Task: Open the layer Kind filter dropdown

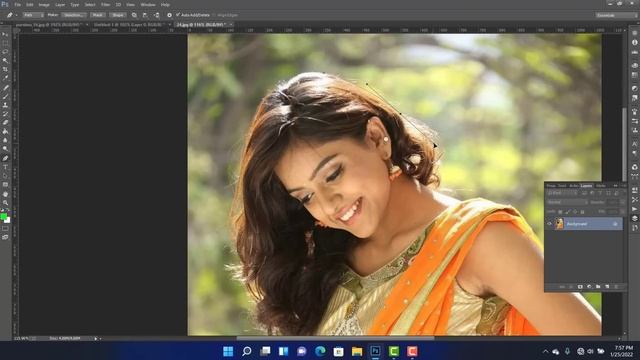Action: tap(564, 193)
